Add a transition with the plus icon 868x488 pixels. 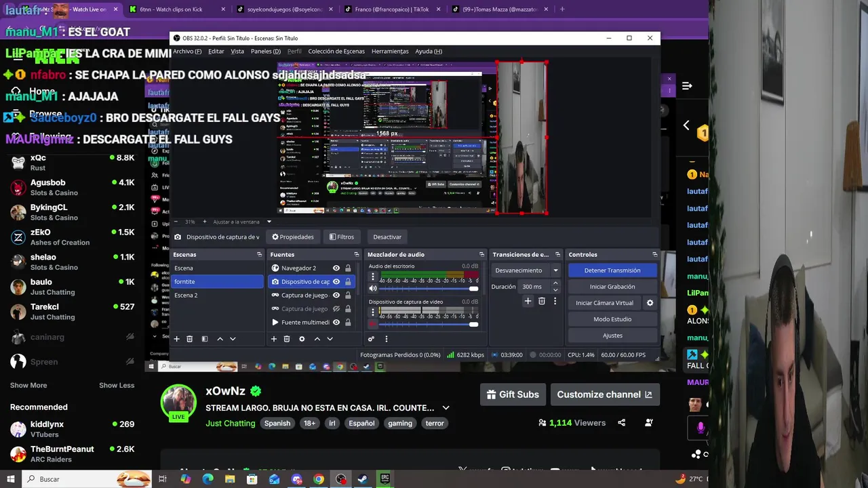click(x=528, y=301)
